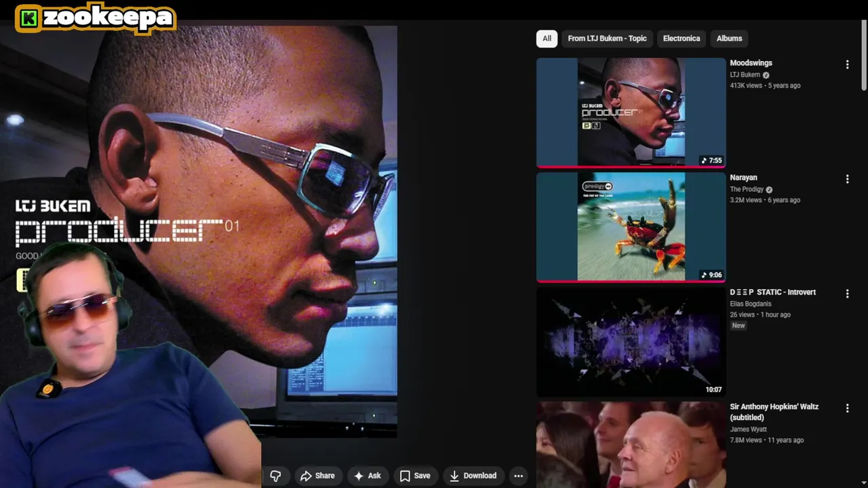This screenshot has height=488, width=868.
Task: Click '7.8M views • 11 years ago' text
Action: tap(767, 440)
